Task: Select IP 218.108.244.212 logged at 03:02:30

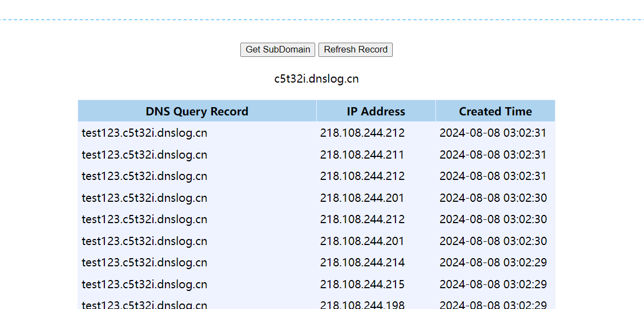Action: click(x=363, y=219)
